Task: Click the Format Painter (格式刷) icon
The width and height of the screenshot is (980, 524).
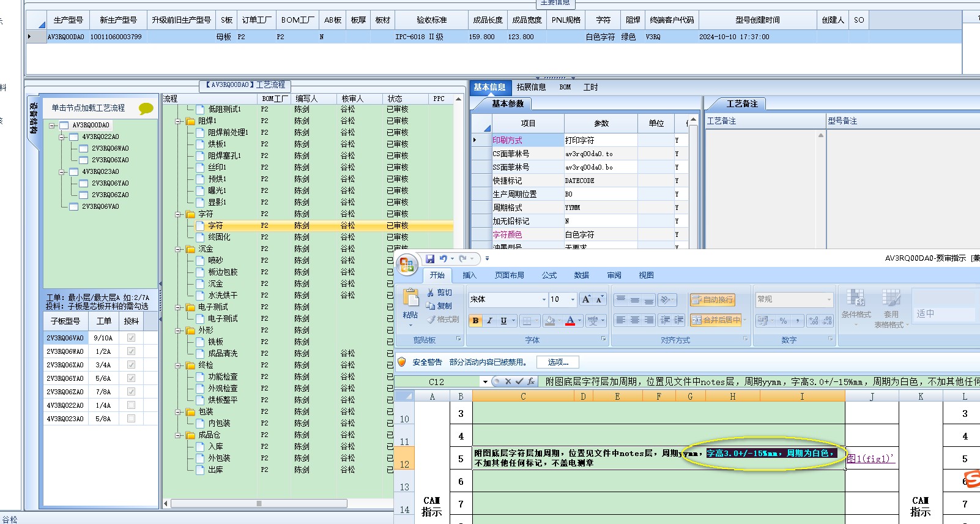Action: click(431, 320)
